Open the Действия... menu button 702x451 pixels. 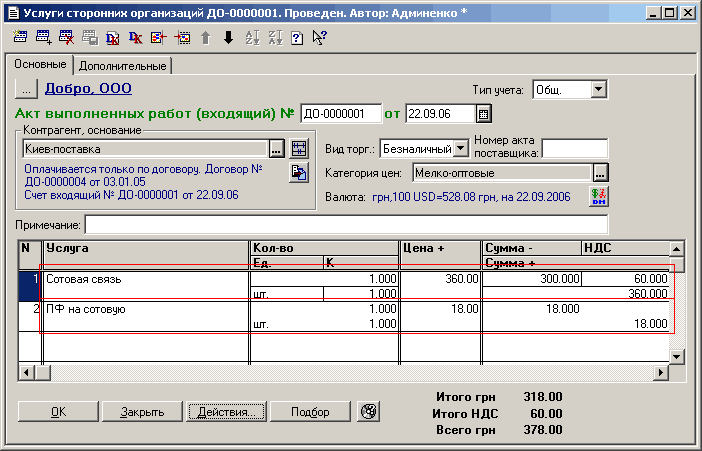226,412
